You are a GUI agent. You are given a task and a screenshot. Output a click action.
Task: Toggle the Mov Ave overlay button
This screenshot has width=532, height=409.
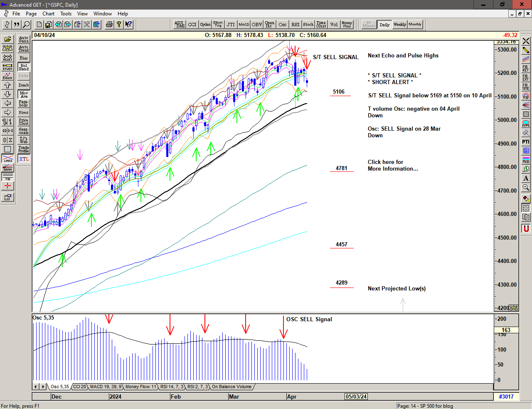(x=24, y=94)
